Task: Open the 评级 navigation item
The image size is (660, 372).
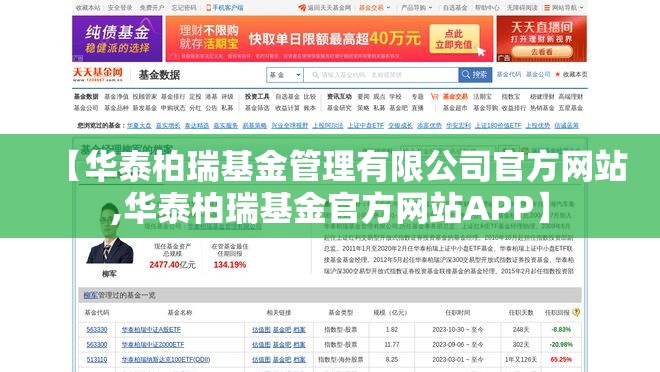Action: (x=227, y=97)
